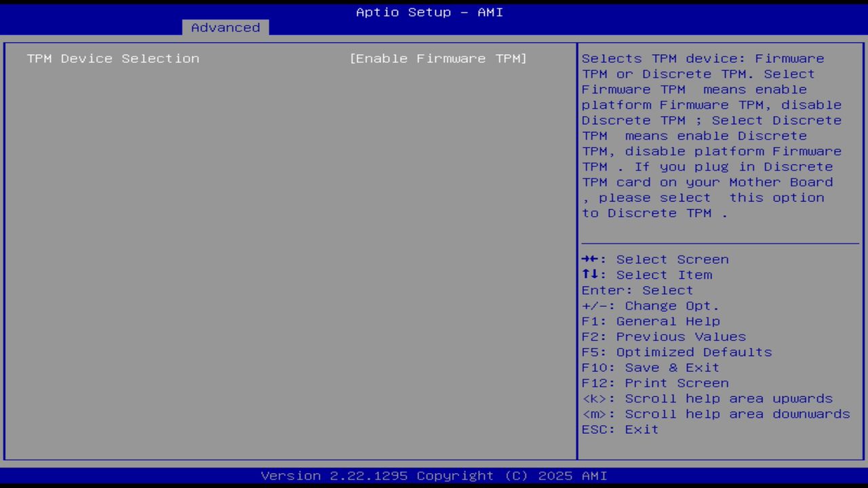Click the Version 2.22.1295 copyright bar
The image size is (868, 488).
click(429, 475)
